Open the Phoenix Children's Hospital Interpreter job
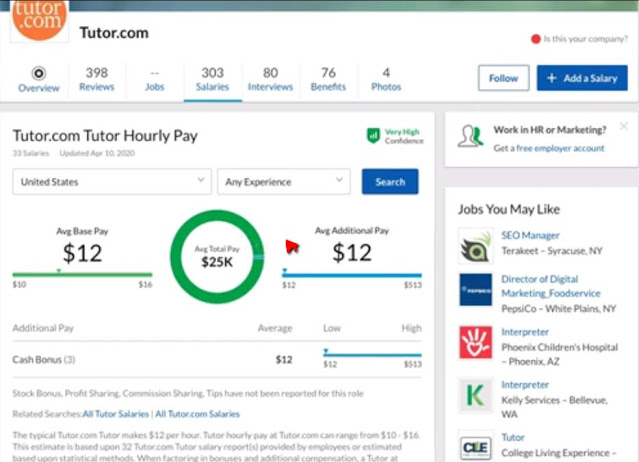The width and height of the screenshot is (639, 462). coord(525,332)
